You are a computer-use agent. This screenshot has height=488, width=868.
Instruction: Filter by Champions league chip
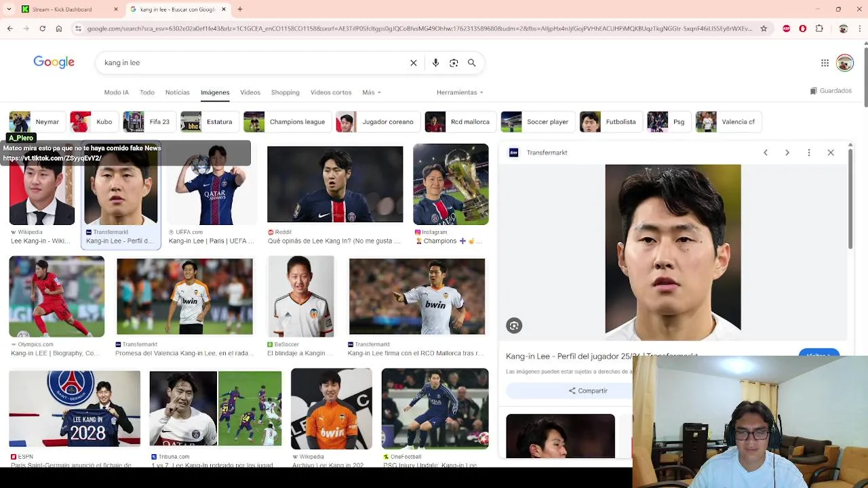pos(286,122)
